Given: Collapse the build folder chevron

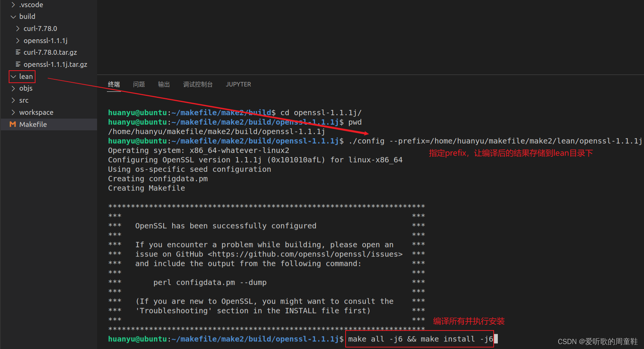Looking at the screenshot, I should (x=13, y=17).
